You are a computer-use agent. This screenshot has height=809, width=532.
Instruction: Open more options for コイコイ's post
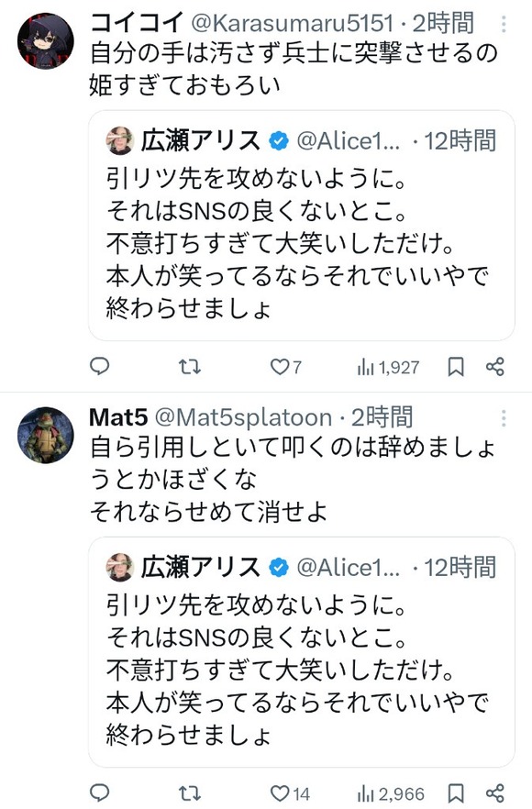click(504, 24)
